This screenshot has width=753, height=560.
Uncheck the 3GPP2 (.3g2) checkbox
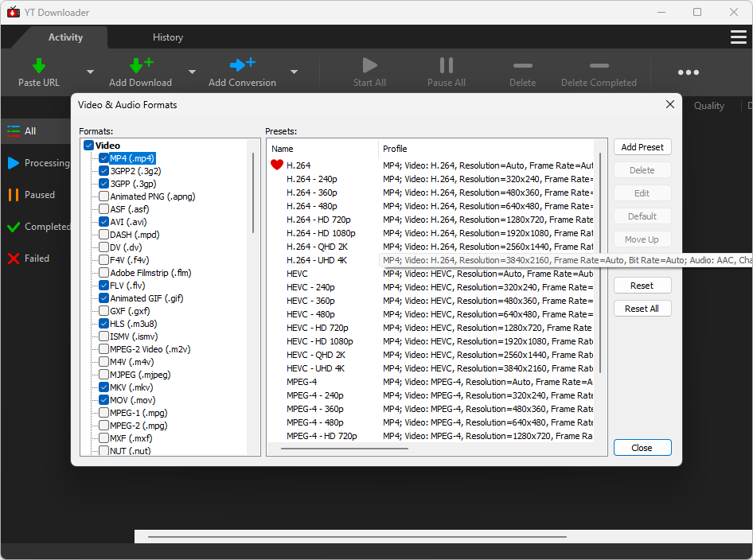tap(103, 171)
